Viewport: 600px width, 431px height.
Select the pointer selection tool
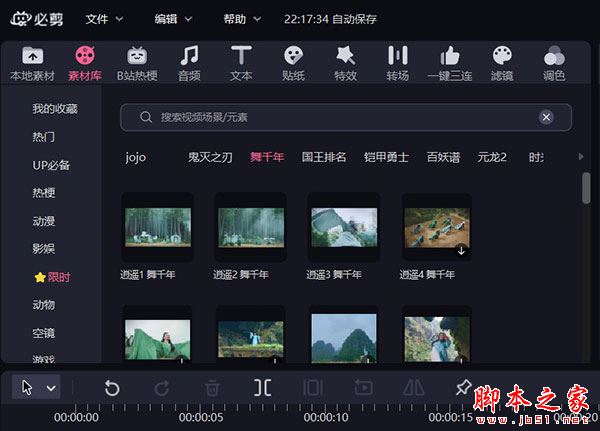[x=27, y=387]
